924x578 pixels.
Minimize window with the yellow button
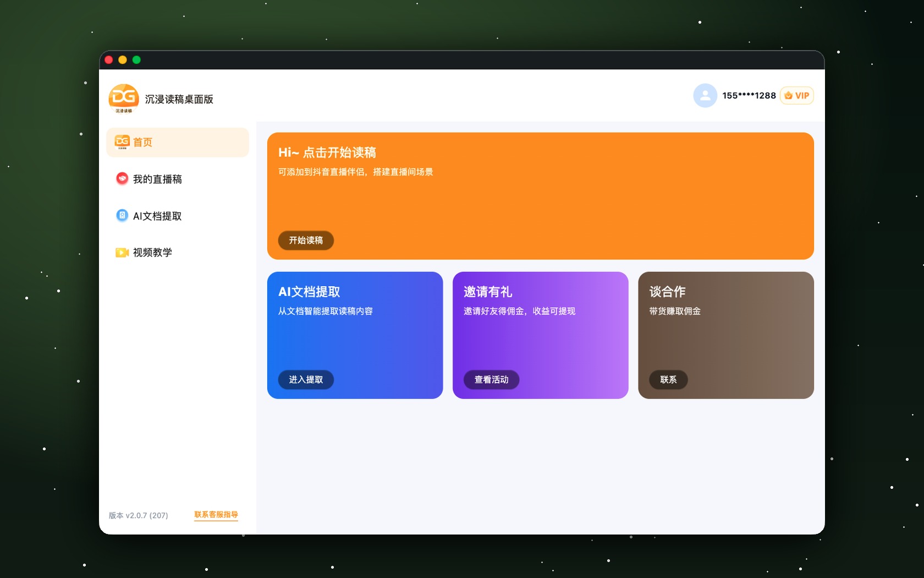[x=123, y=60]
